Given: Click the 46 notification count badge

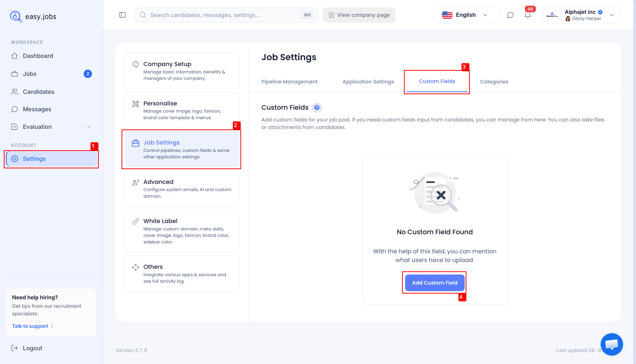Looking at the screenshot, I should pos(530,9).
